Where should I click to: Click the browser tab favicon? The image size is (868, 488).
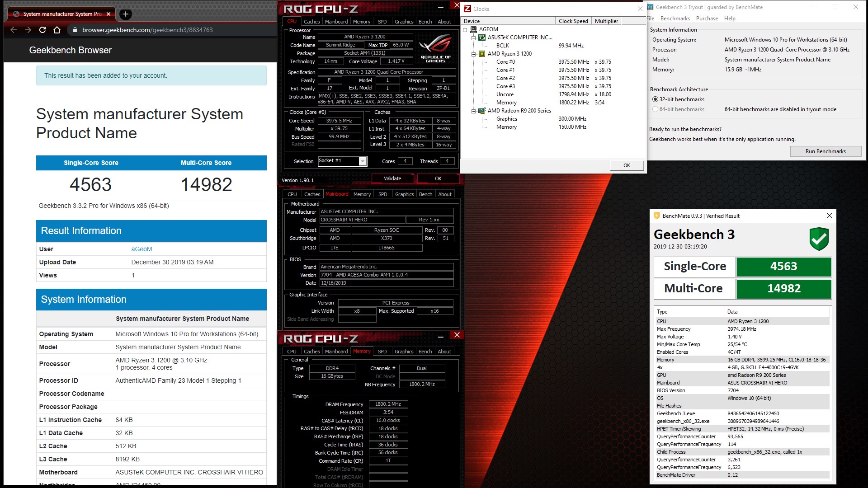coord(16,14)
